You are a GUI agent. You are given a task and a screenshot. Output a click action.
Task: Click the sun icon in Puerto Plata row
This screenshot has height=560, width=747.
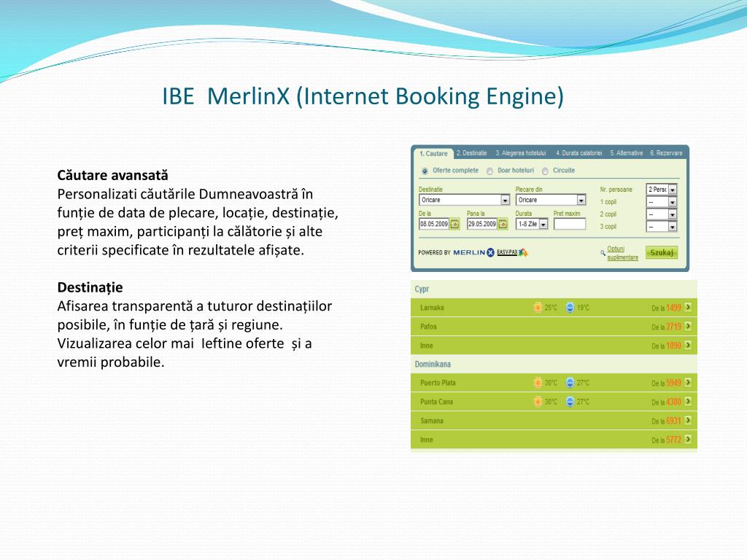538,382
